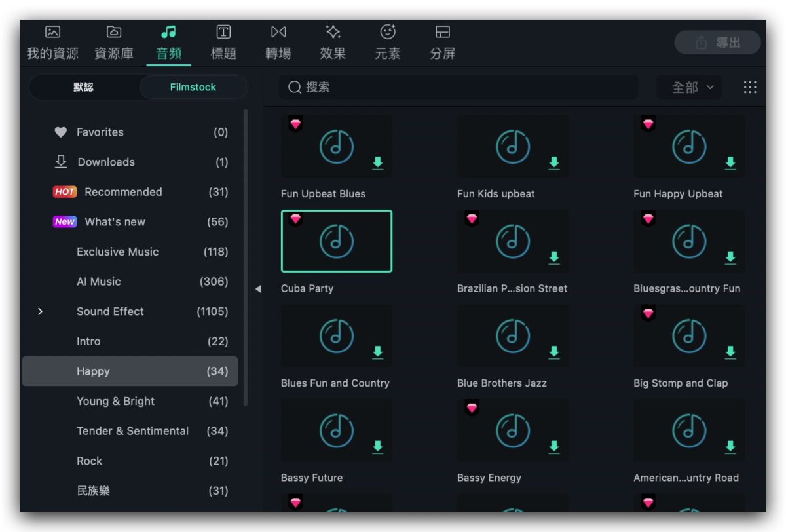Select the AI Music category
The width and height of the screenshot is (786, 532).
pyautogui.click(x=130, y=282)
